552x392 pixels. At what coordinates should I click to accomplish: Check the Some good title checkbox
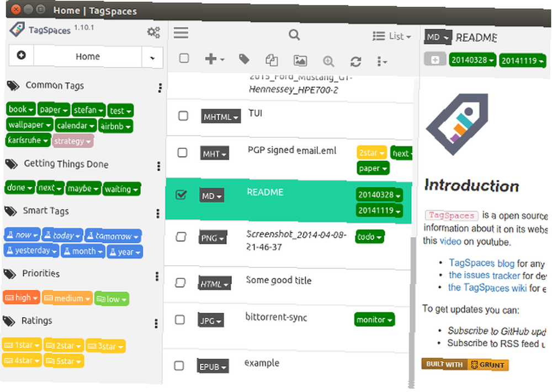point(181,282)
